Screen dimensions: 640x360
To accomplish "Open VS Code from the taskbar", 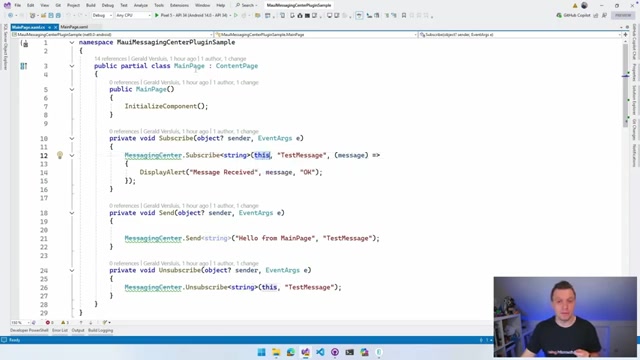I will (320, 352).
